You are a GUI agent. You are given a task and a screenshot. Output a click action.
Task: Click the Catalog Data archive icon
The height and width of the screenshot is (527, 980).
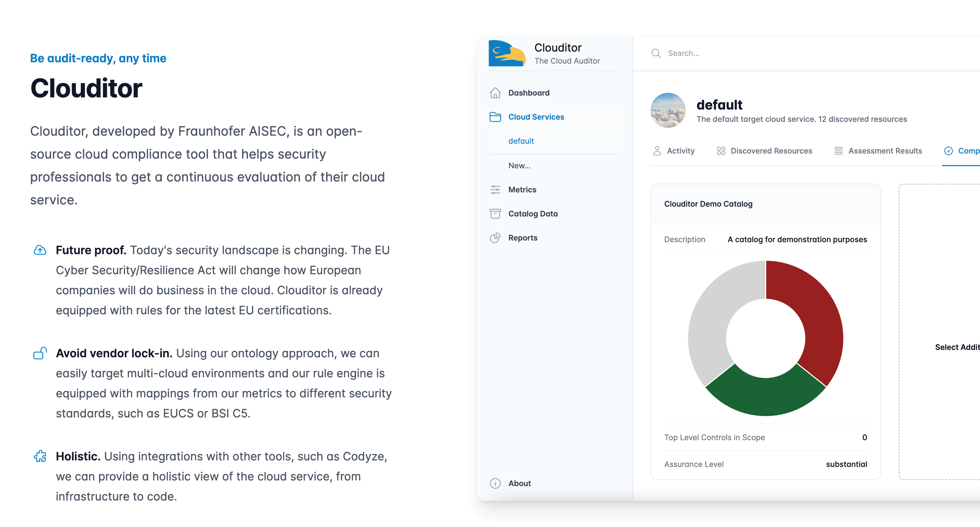495,213
